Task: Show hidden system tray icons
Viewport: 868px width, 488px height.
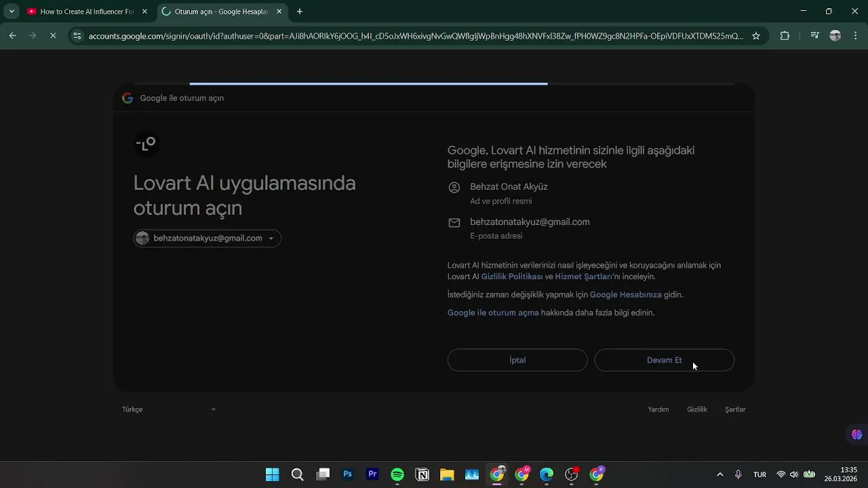Action: (719, 474)
